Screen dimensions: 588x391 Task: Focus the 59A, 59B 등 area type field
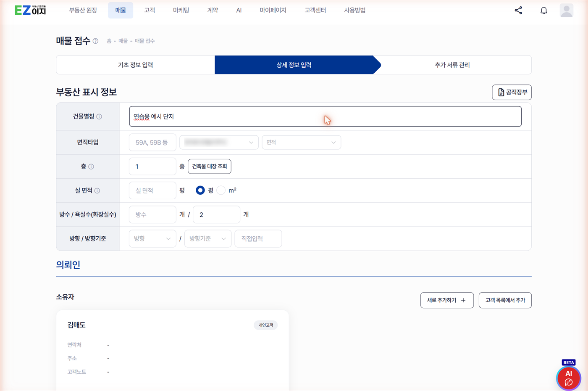point(152,143)
